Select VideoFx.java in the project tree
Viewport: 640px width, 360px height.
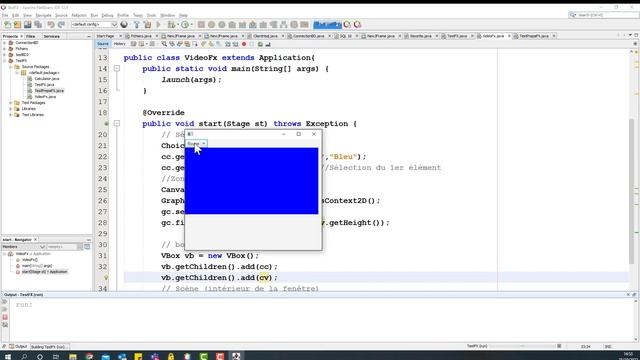(45, 97)
